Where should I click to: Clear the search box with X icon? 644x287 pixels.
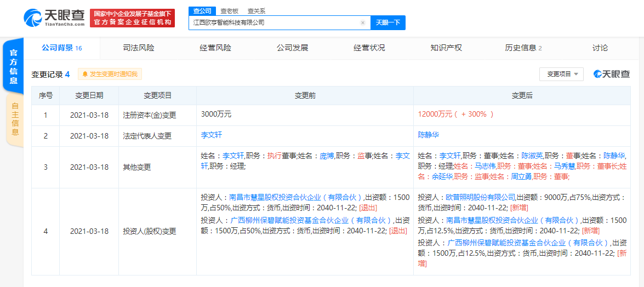click(362, 23)
